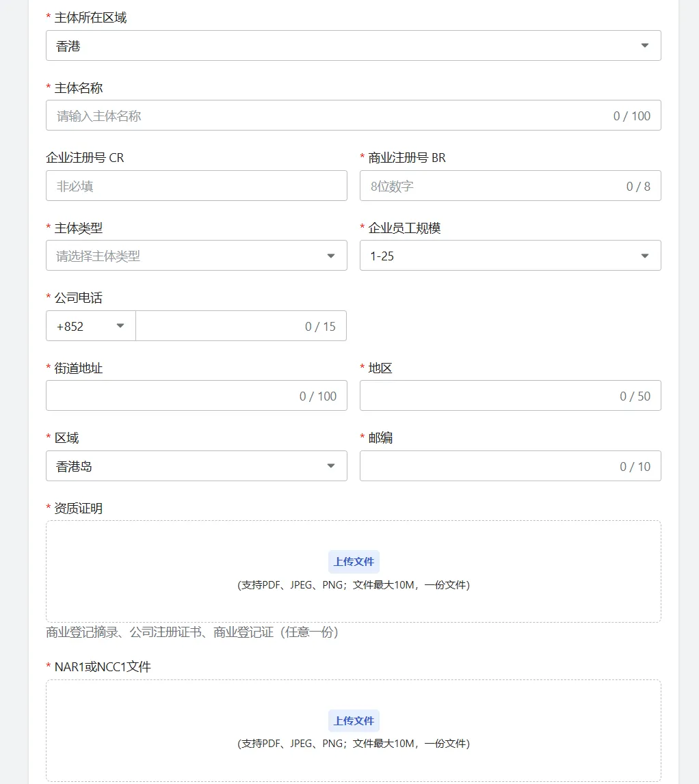The image size is (699, 784).
Task: Click the caret icon of 企业员工规模 field
Action: click(644, 256)
